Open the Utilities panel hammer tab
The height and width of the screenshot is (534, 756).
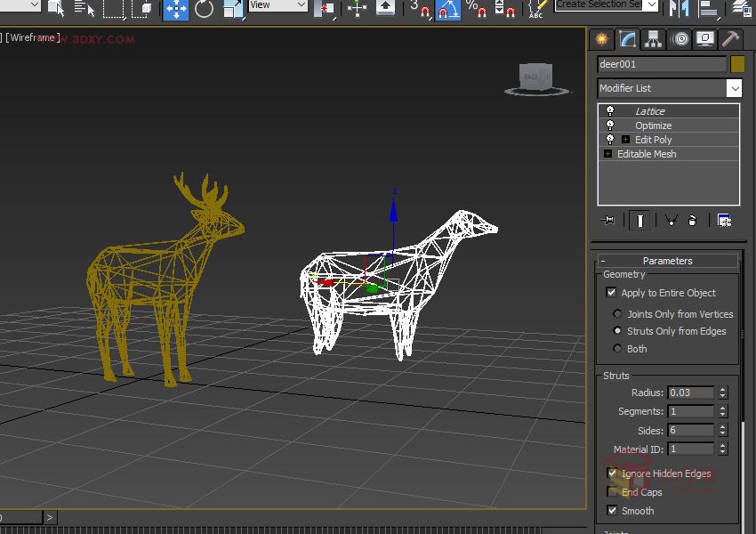pyautogui.click(x=730, y=39)
